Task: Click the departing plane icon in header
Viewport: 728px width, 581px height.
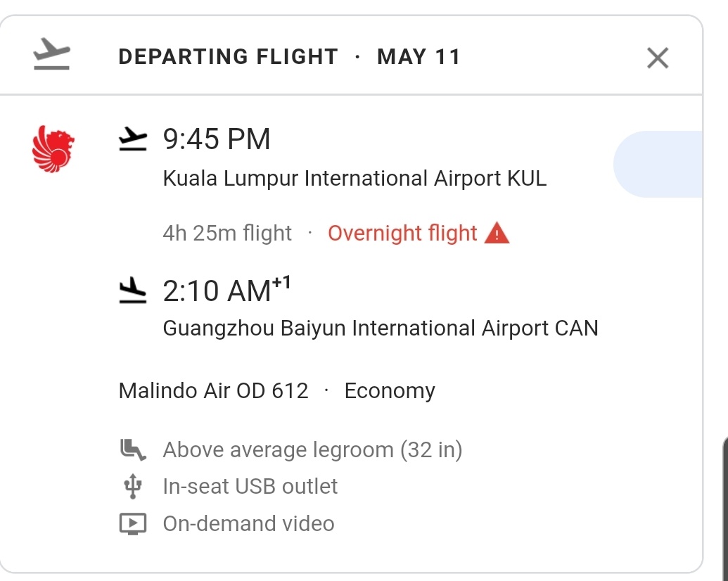Action: coord(52,56)
